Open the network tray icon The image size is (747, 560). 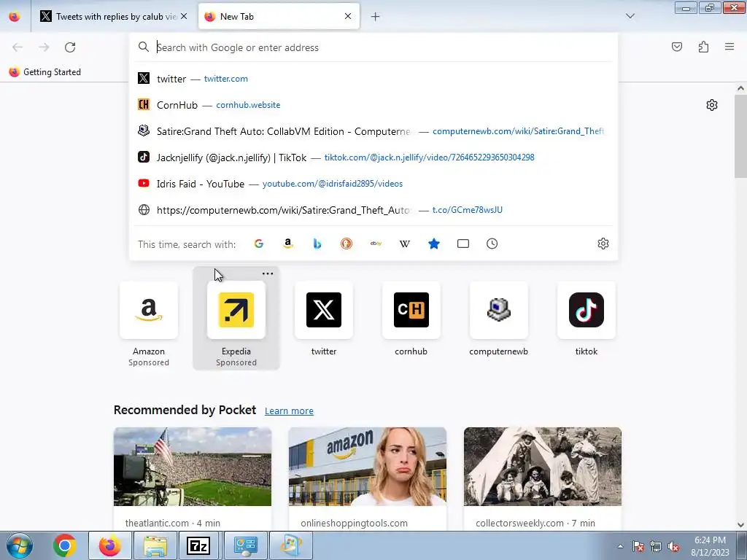click(656, 547)
